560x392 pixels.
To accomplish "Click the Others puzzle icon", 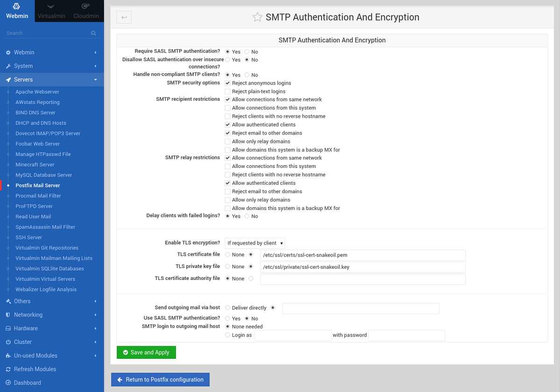I will tap(8, 301).
